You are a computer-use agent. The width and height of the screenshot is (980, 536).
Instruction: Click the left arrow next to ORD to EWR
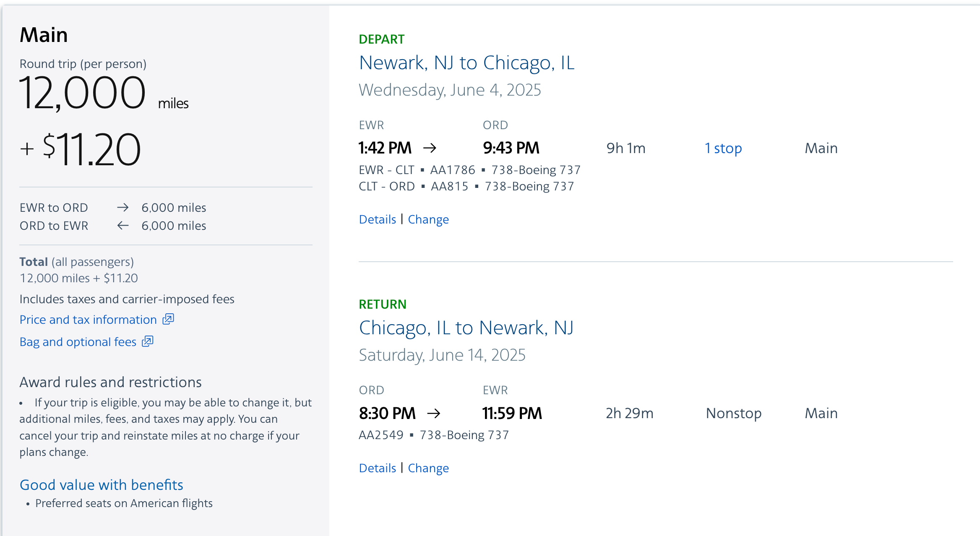(x=122, y=226)
